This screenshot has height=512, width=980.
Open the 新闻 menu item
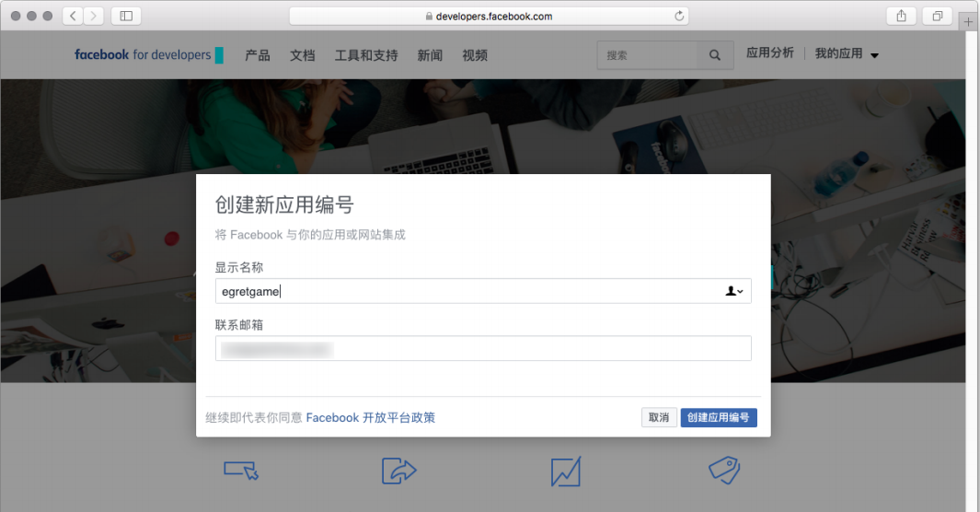[x=430, y=55]
